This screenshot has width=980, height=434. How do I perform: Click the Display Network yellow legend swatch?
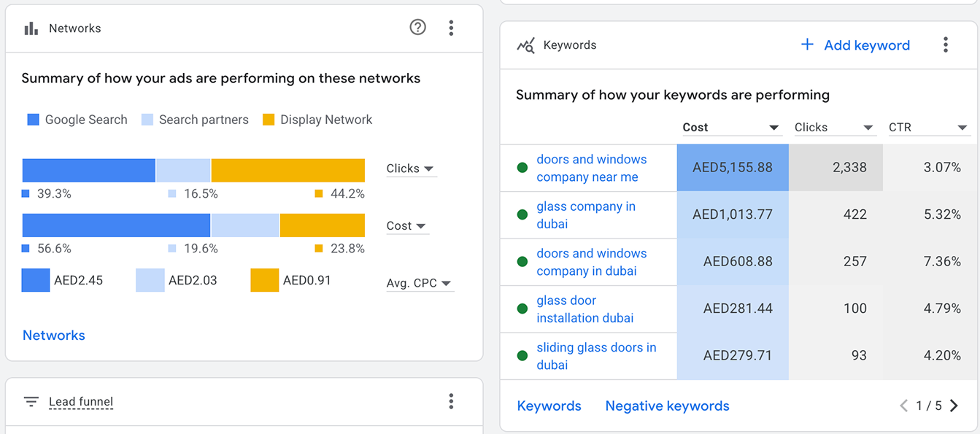(x=269, y=120)
